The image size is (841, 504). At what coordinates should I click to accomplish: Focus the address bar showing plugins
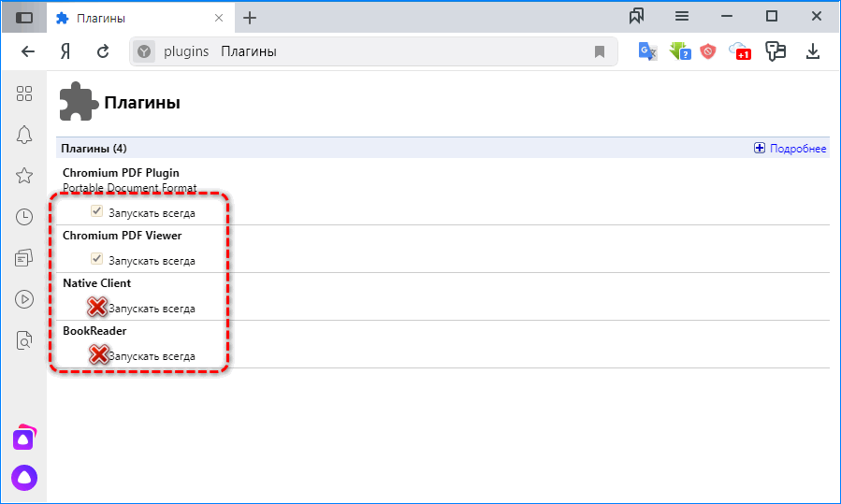coord(373,51)
